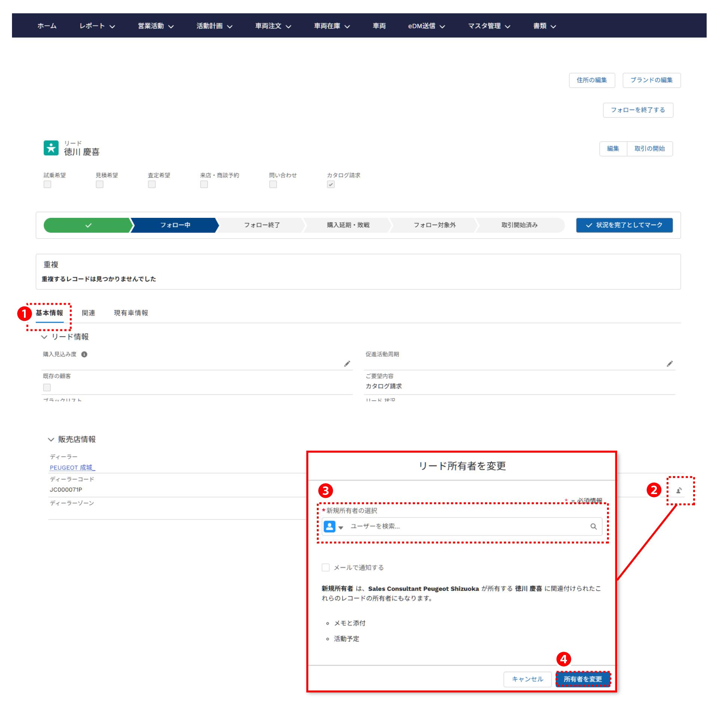Viewport: 719px width, 728px height.
Task: Open the PEUGEOT 成城 dealer link
Action: coord(72,467)
